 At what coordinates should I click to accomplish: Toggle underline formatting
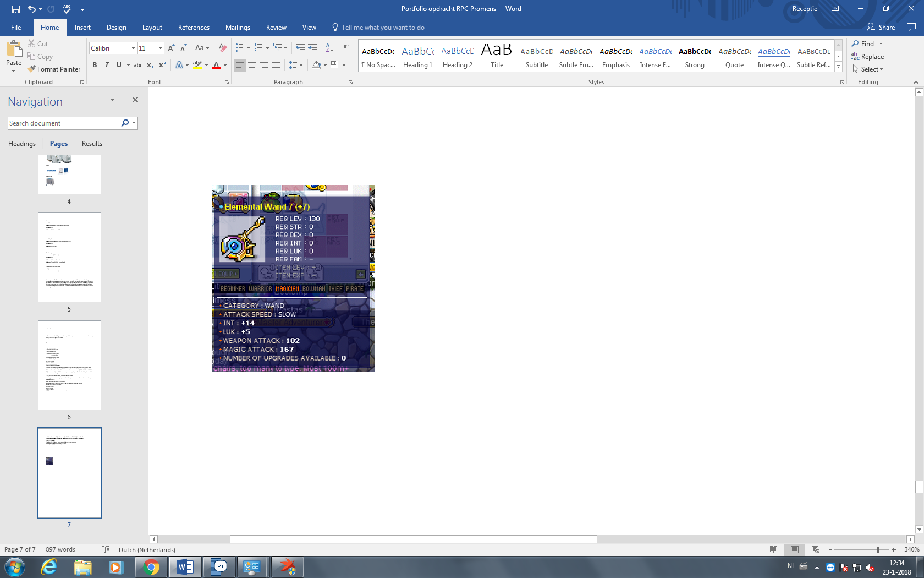tap(119, 65)
